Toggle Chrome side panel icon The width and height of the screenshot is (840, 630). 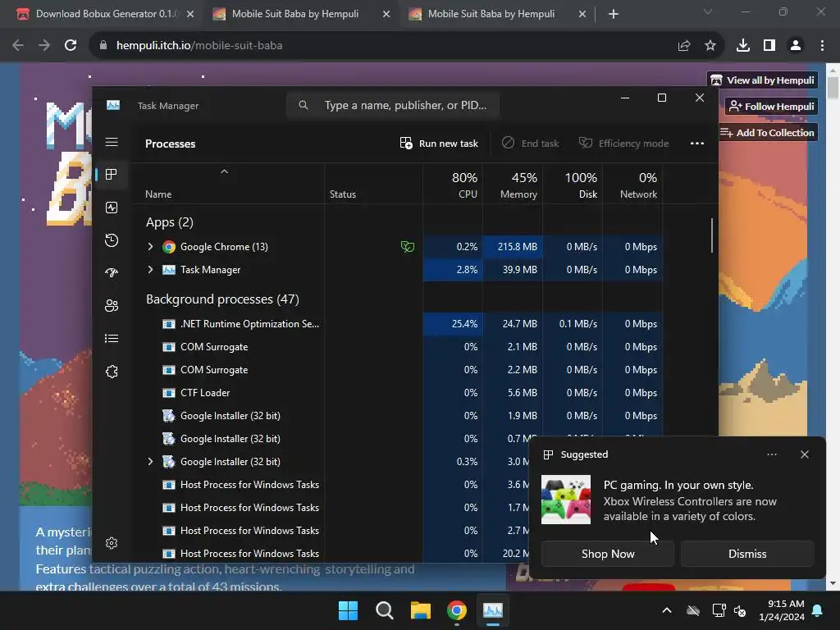769,46
